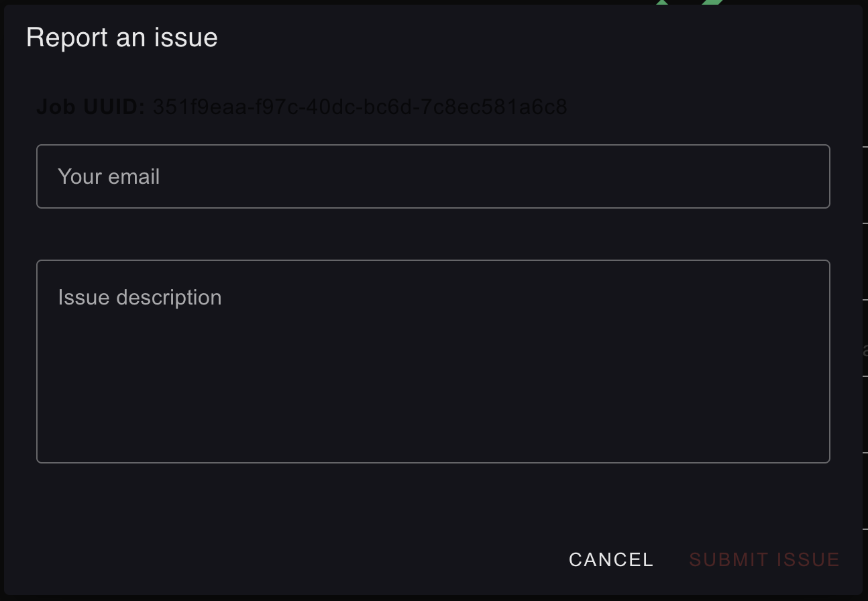Submit the report with SUBMIT ISSUE
Screen dimensions: 868x601
tap(764, 559)
